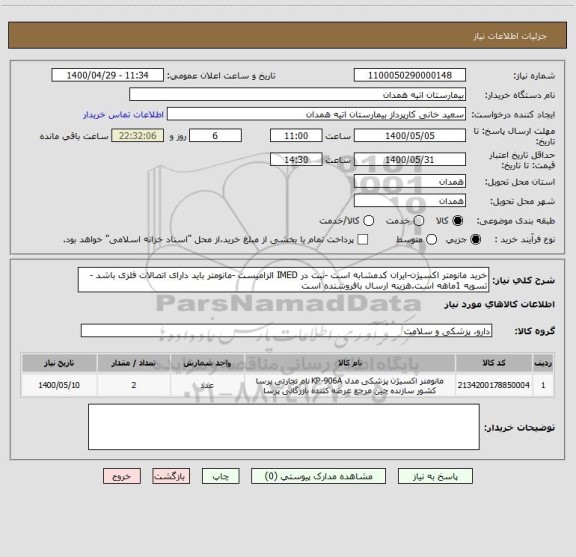Click the need date cell 1400/05/10
This screenshot has width=576, height=557.
59,385
